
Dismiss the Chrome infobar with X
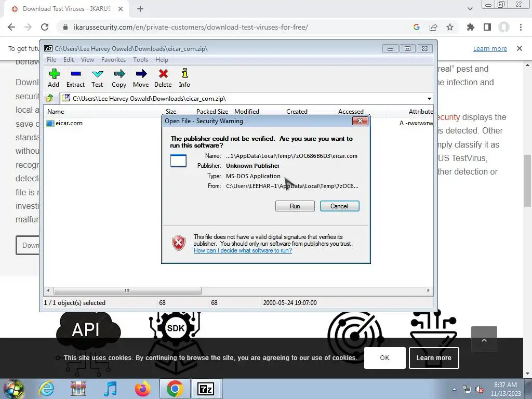pos(520,48)
